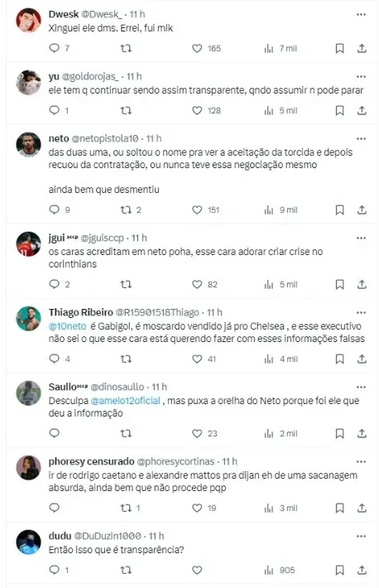Retweet Saullo's tweet about Neto
Screen dimensions: 379x588
[x=126, y=433]
